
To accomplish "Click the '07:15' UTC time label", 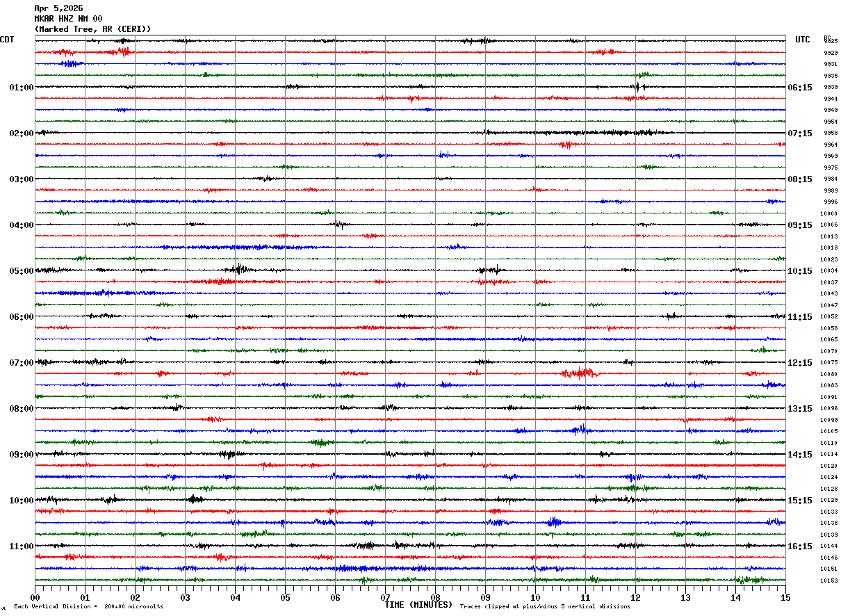I will click(x=800, y=133).
